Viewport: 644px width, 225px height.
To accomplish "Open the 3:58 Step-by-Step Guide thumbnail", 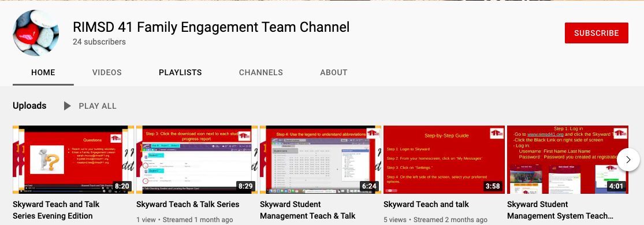I will (x=444, y=160).
